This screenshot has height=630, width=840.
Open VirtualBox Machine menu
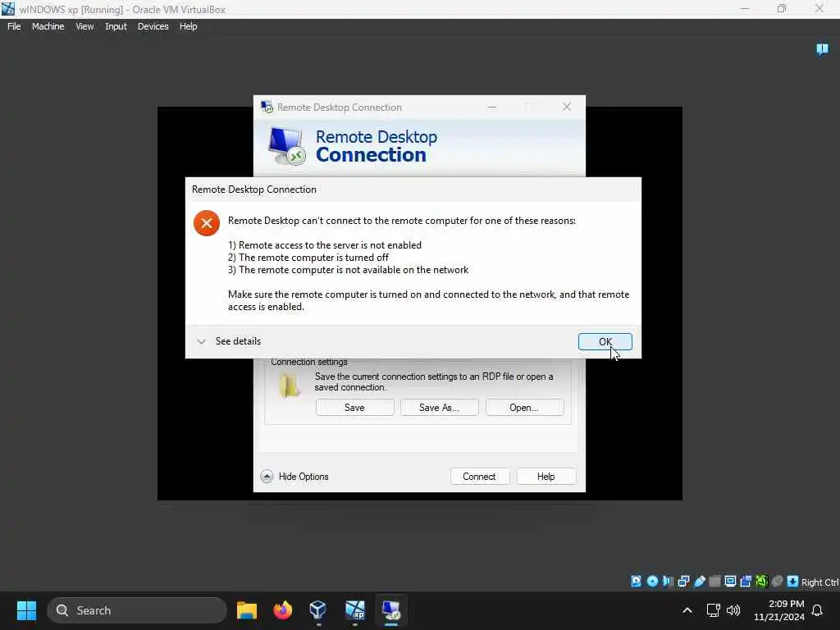[48, 26]
